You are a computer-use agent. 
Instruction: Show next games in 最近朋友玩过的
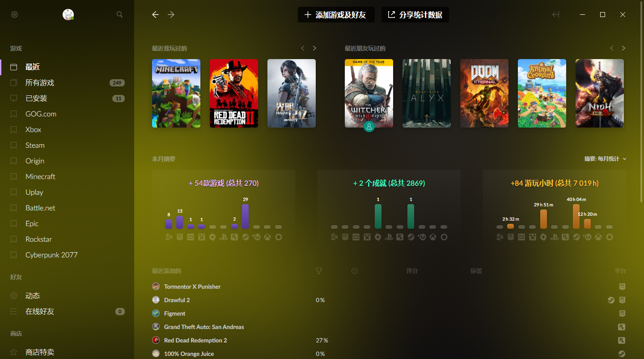pos(623,48)
